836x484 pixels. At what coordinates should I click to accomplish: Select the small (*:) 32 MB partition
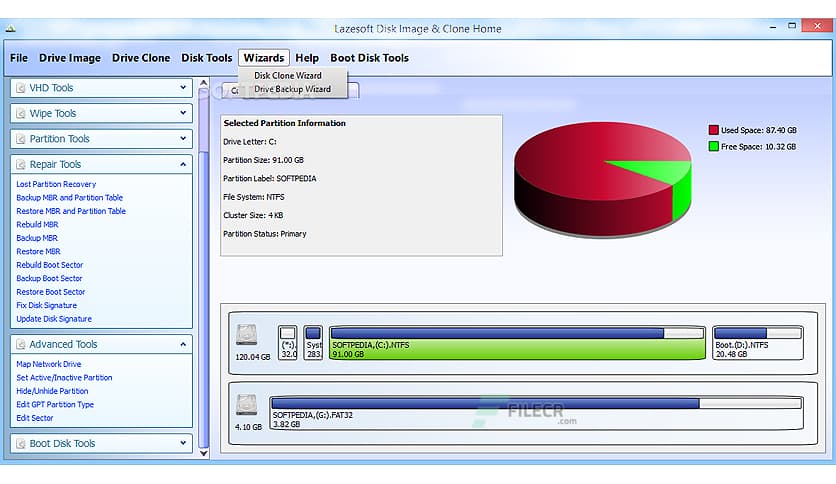[288, 343]
